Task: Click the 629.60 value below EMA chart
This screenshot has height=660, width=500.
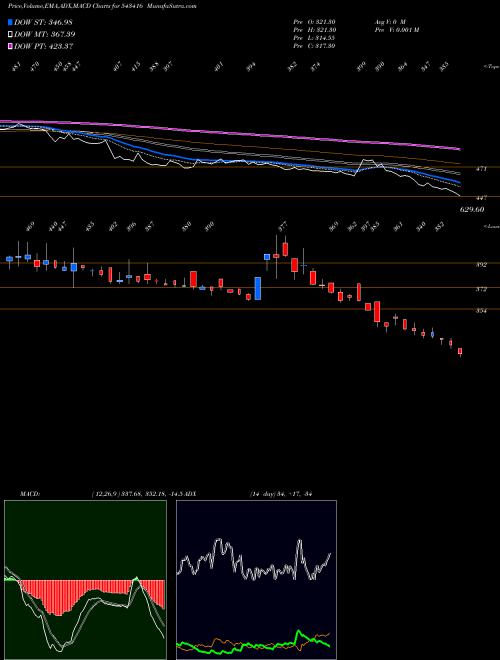Action: (472, 209)
